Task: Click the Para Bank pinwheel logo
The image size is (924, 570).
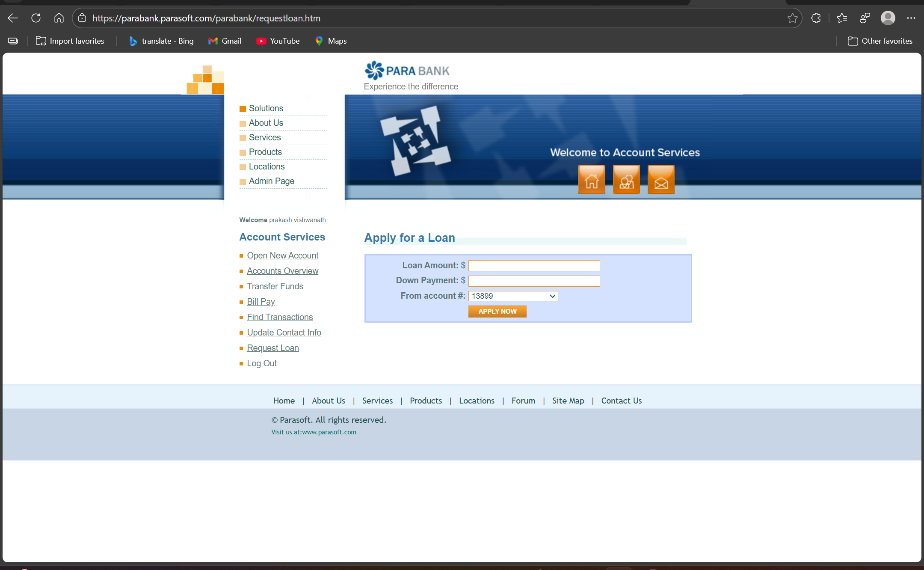Action: coord(374,70)
